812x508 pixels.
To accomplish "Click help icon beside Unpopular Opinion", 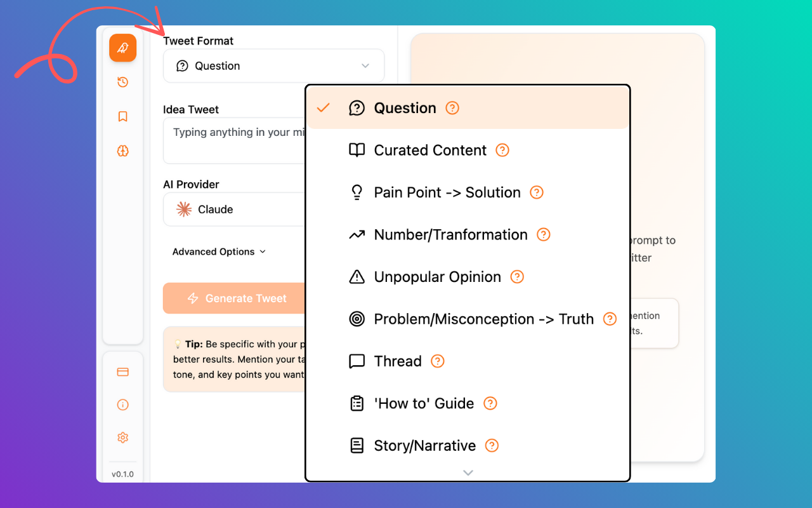I will coord(517,277).
